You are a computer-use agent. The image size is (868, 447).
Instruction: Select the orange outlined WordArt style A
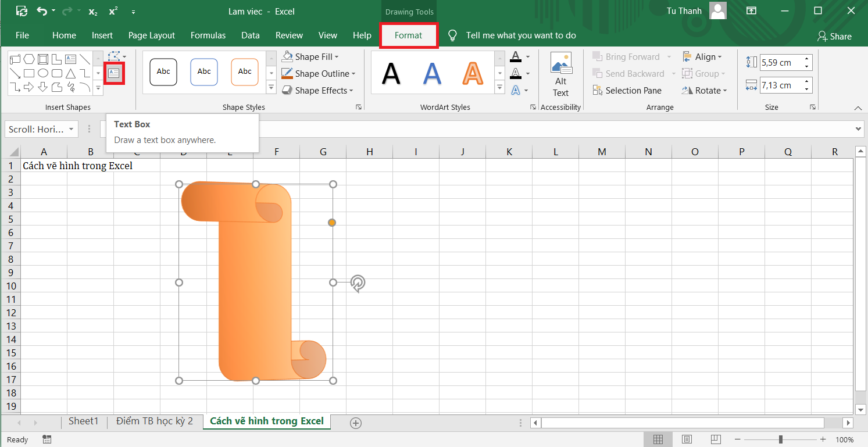473,73
